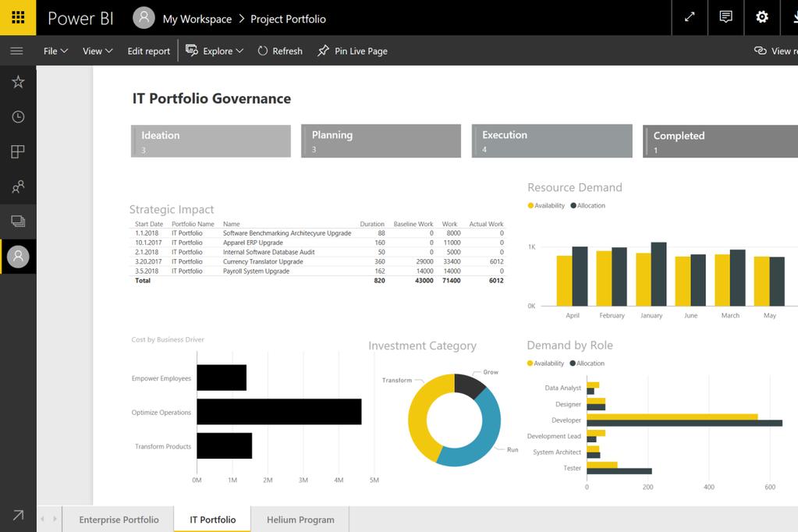Open My Workspace avatar in sidebar

[18, 257]
